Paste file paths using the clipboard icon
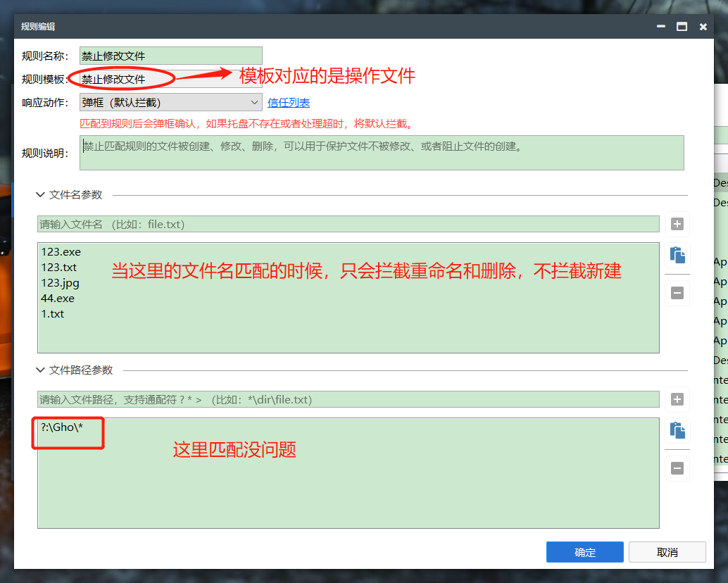This screenshot has height=583, width=728. tap(677, 432)
